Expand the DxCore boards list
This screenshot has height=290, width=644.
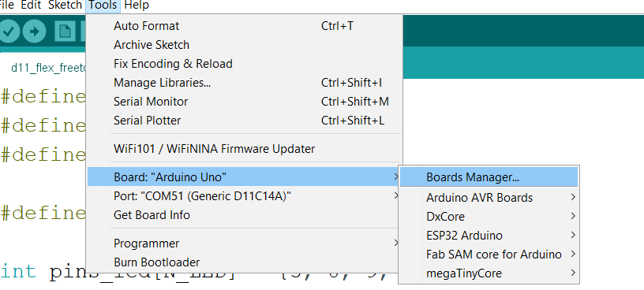[x=489, y=217]
